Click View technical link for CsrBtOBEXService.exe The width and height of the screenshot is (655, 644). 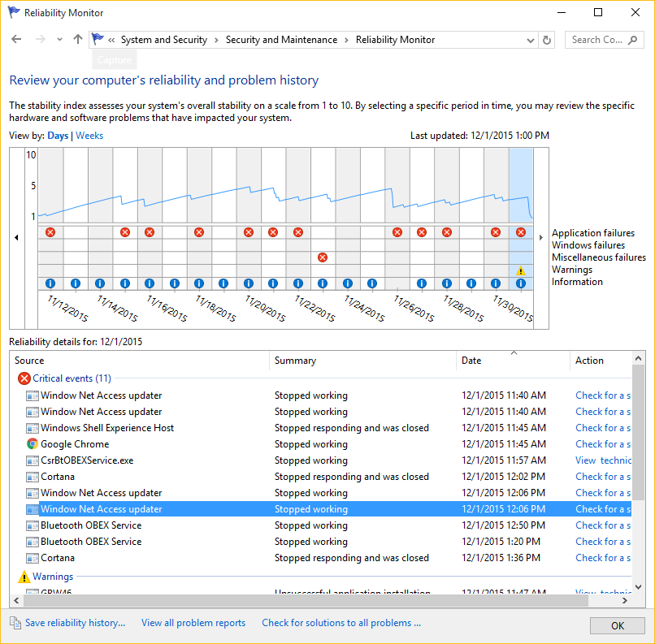(x=603, y=460)
